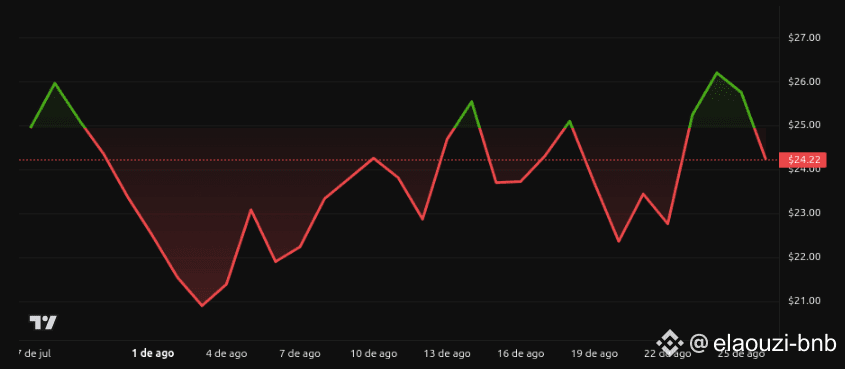Select the $22.00 price axis label
This screenshot has width=845, height=369.
804,257
